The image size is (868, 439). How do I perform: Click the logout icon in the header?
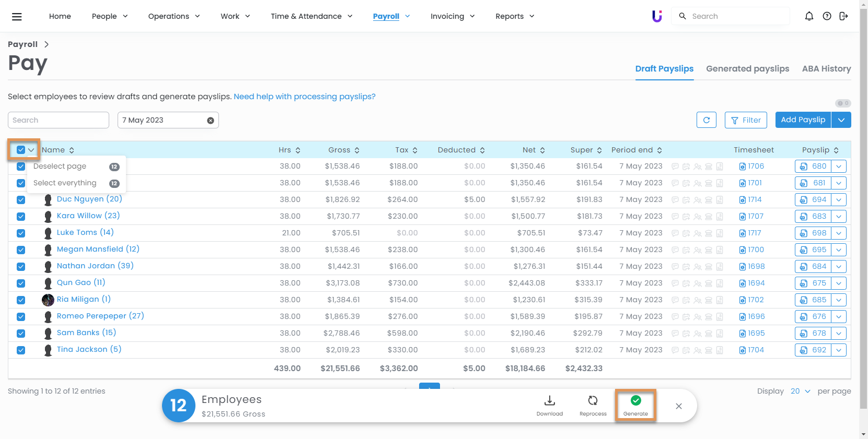pyautogui.click(x=843, y=16)
